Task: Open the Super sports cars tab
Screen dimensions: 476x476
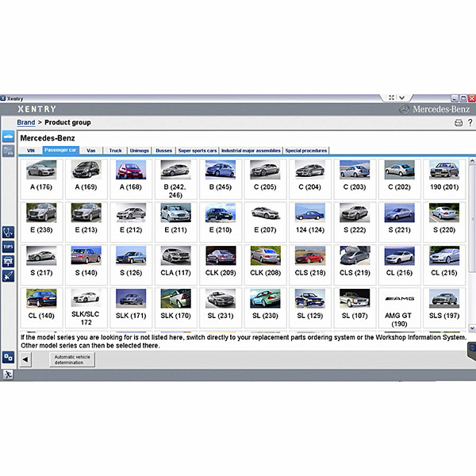Action: 198,151
